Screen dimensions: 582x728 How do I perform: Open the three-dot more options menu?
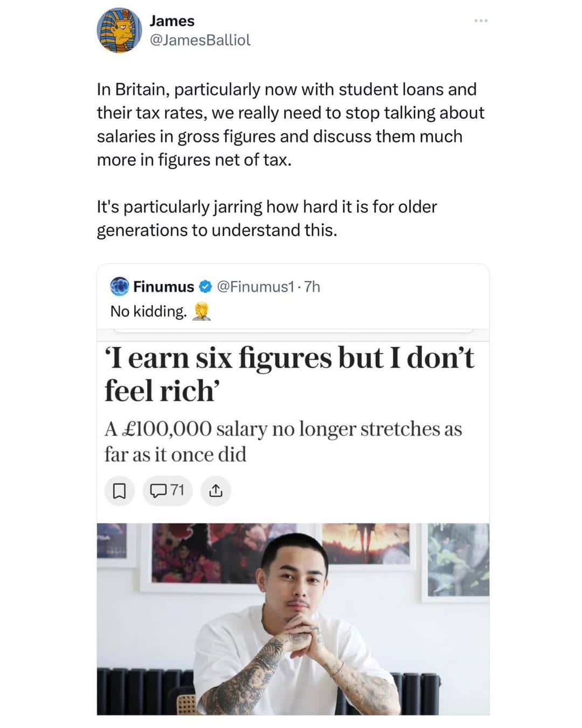tap(481, 21)
